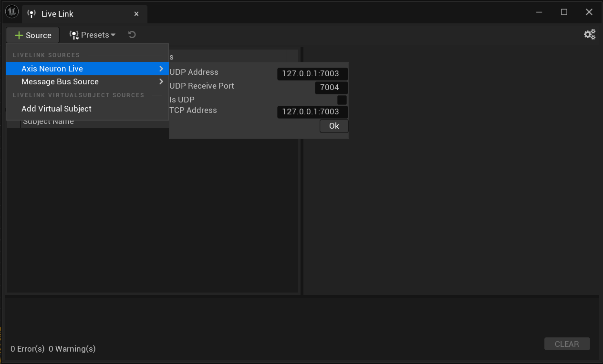
Task: Click the 0 Warning(s) status text
Action: 72,349
